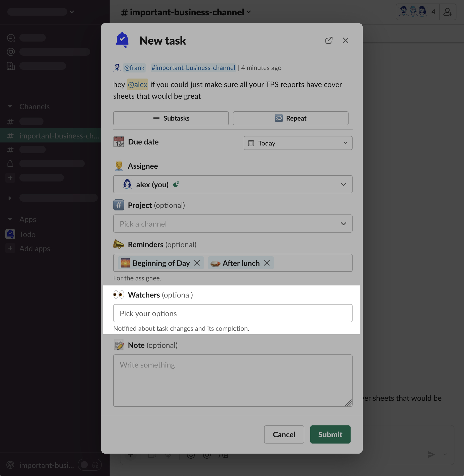The height and width of the screenshot is (476, 464).
Task: Submit the new task
Action: coord(330,434)
